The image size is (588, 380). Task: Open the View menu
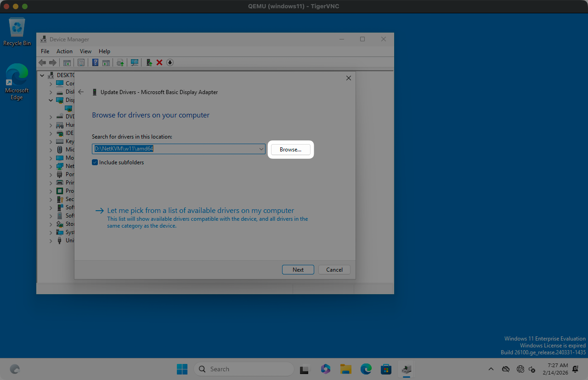pos(85,51)
